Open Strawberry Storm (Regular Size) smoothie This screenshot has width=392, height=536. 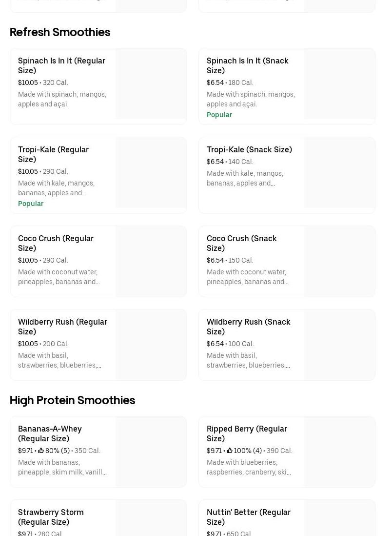pos(51,517)
